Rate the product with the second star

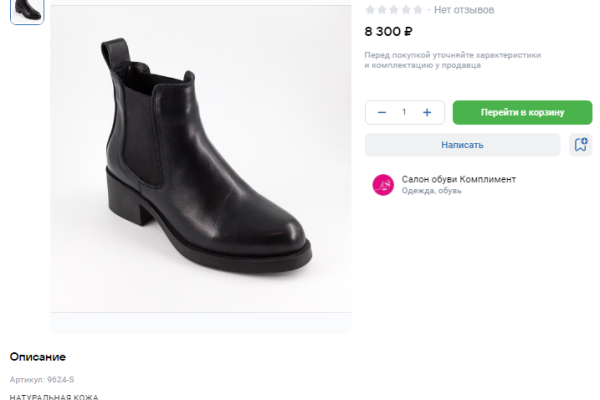[x=382, y=9]
